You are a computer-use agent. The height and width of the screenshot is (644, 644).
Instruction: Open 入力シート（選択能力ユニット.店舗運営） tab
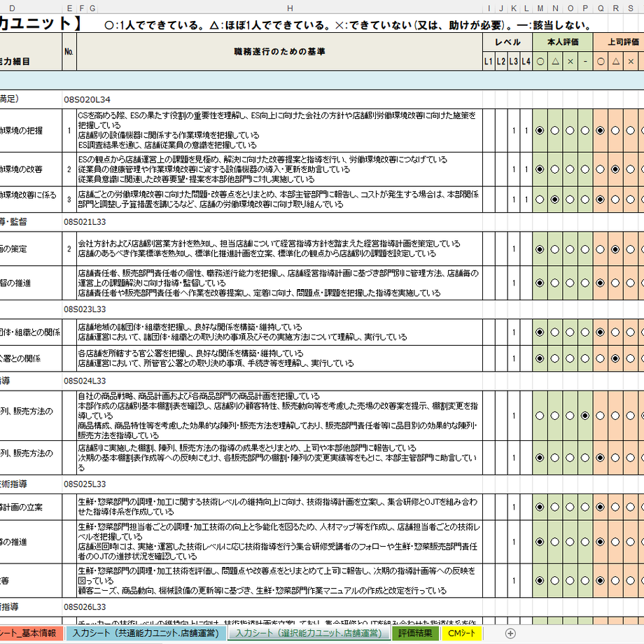pyautogui.click(x=309, y=633)
